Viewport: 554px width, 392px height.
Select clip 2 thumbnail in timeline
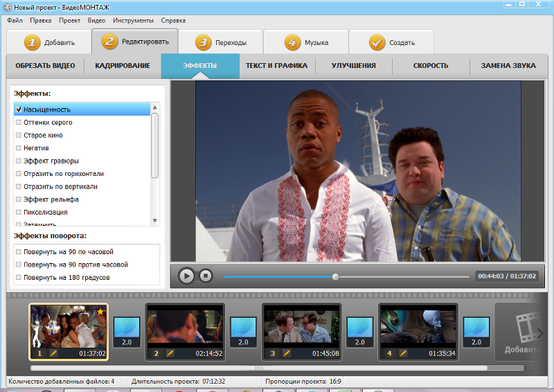(x=185, y=332)
